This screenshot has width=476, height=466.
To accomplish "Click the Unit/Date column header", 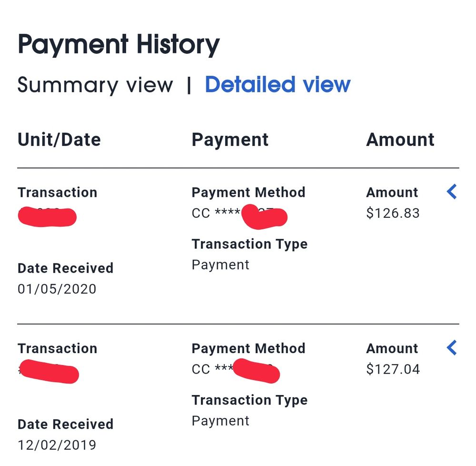I will 59,140.
